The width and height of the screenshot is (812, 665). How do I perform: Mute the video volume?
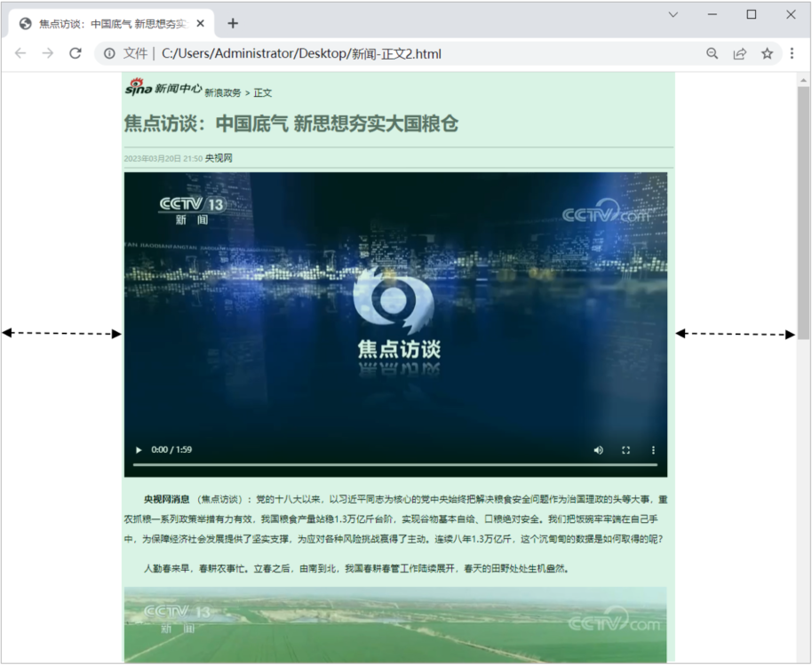click(599, 450)
